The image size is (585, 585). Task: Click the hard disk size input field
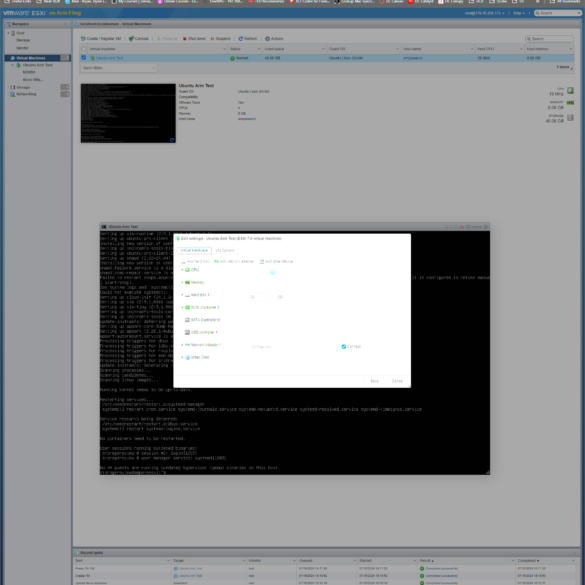tap(259, 297)
